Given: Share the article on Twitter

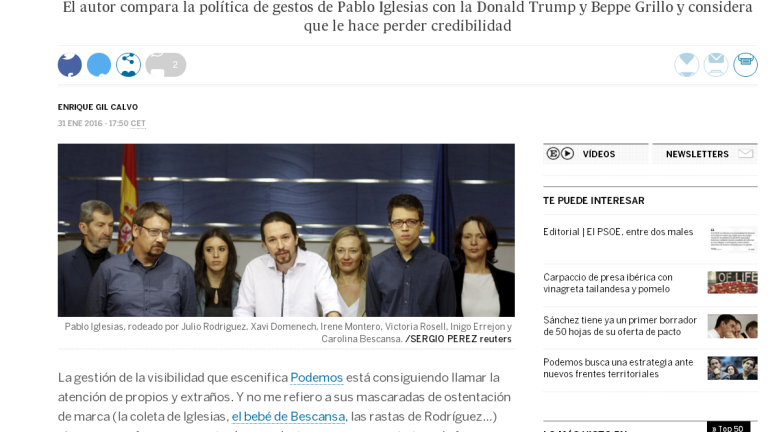Looking at the screenshot, I should 99,65.
